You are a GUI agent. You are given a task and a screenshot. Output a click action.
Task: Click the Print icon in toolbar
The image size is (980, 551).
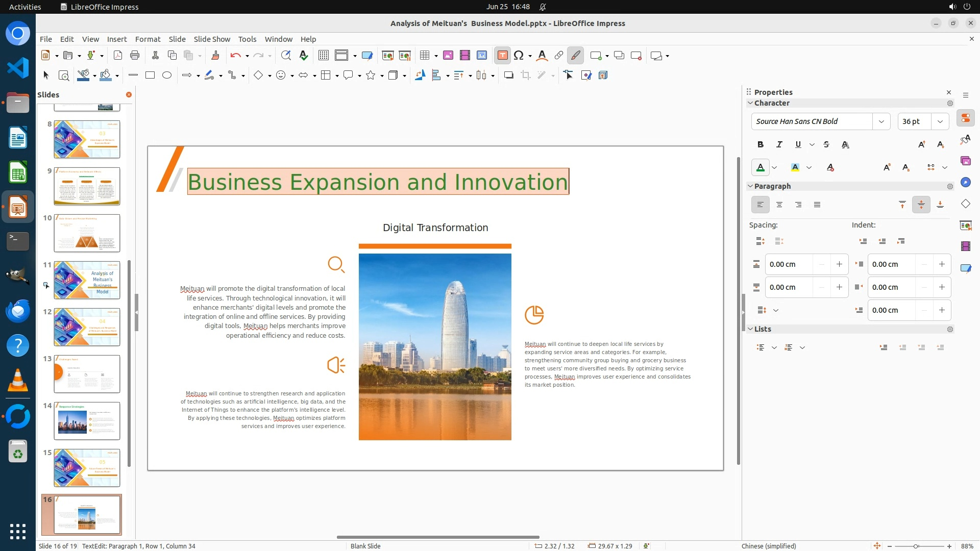135,56
